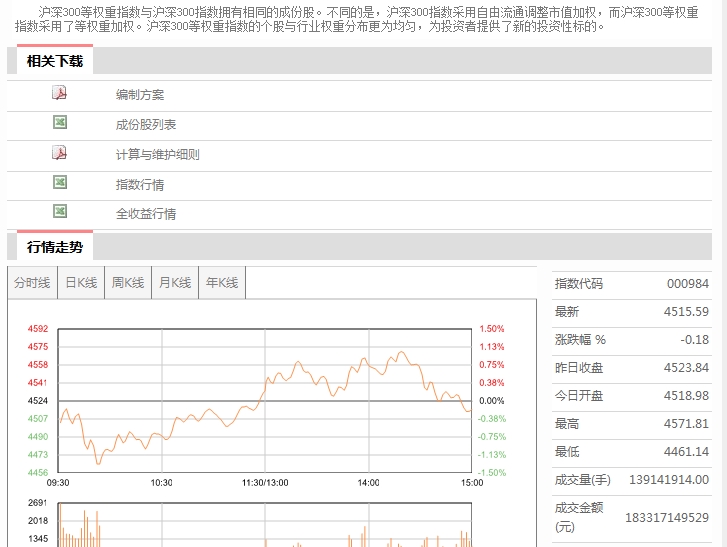Switch to the 日K线 chart tab
The height and width of the screenshot is (547, 727).
point(81,283)
